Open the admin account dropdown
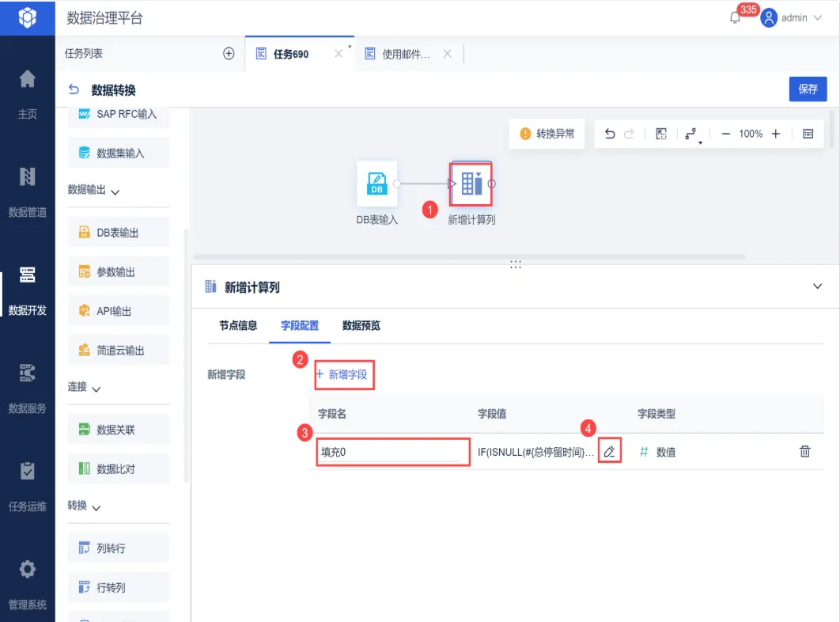The image size is (840, 622). coord(818,17)
